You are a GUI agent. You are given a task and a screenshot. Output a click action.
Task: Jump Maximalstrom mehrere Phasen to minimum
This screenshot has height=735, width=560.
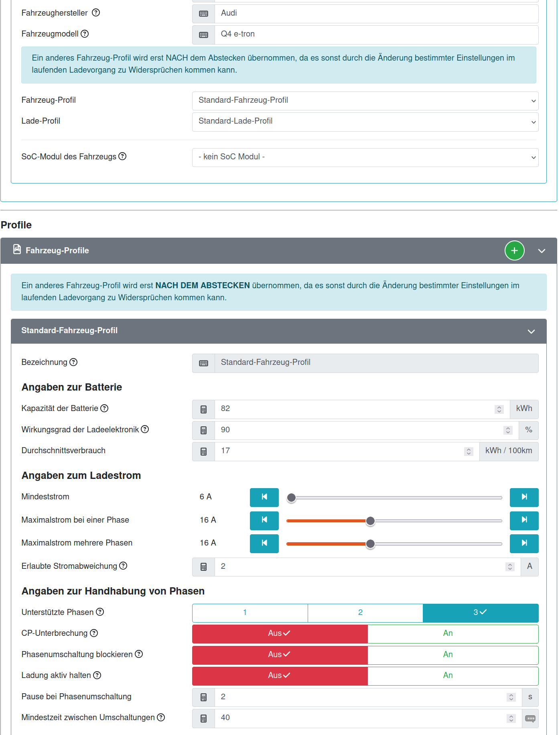[264, 544]
